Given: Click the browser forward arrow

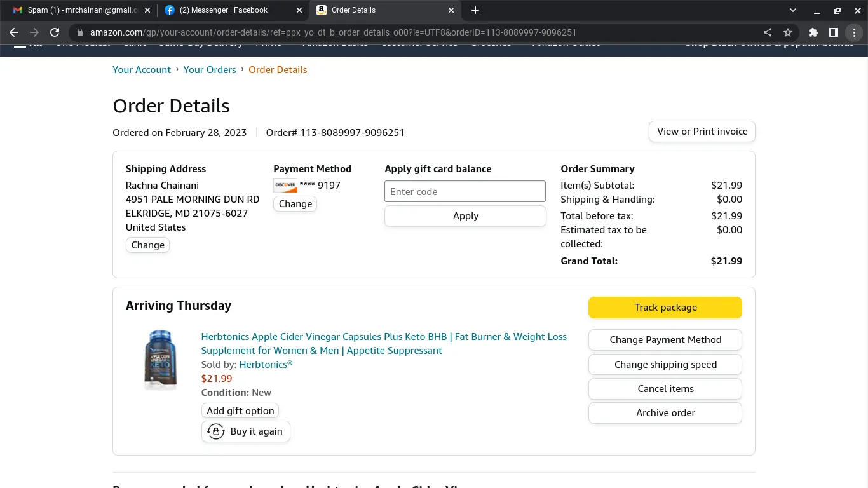Looking at the screenshot, I should point(34,32).
